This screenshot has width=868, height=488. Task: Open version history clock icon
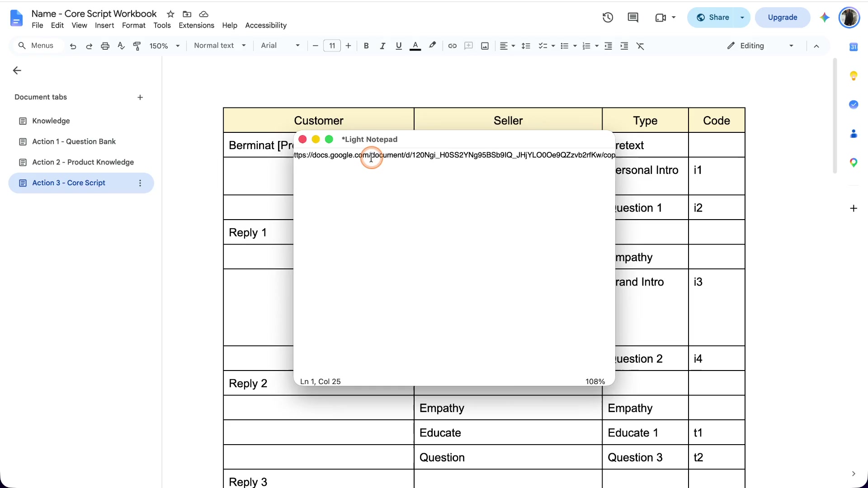coord(608,18)
